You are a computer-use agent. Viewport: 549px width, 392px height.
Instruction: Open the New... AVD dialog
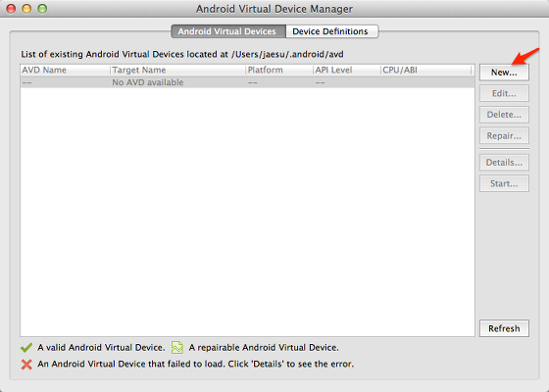pyautogui.click(x=504, y=73)
